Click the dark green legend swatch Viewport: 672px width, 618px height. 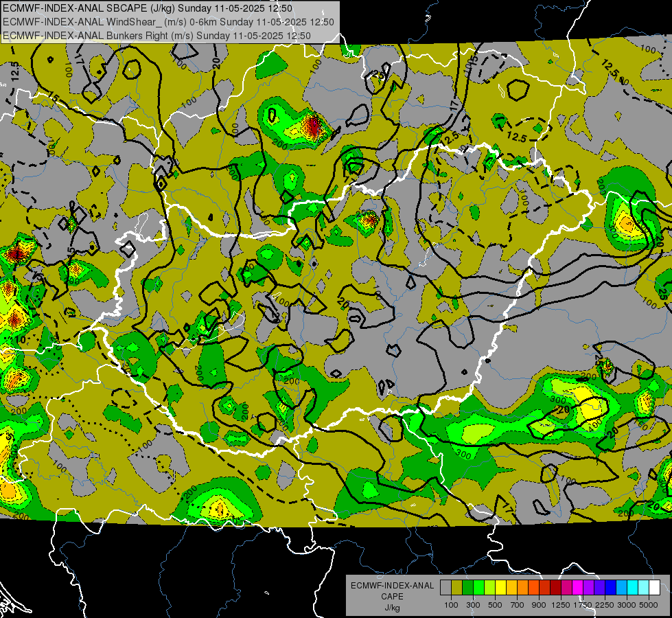467,588
